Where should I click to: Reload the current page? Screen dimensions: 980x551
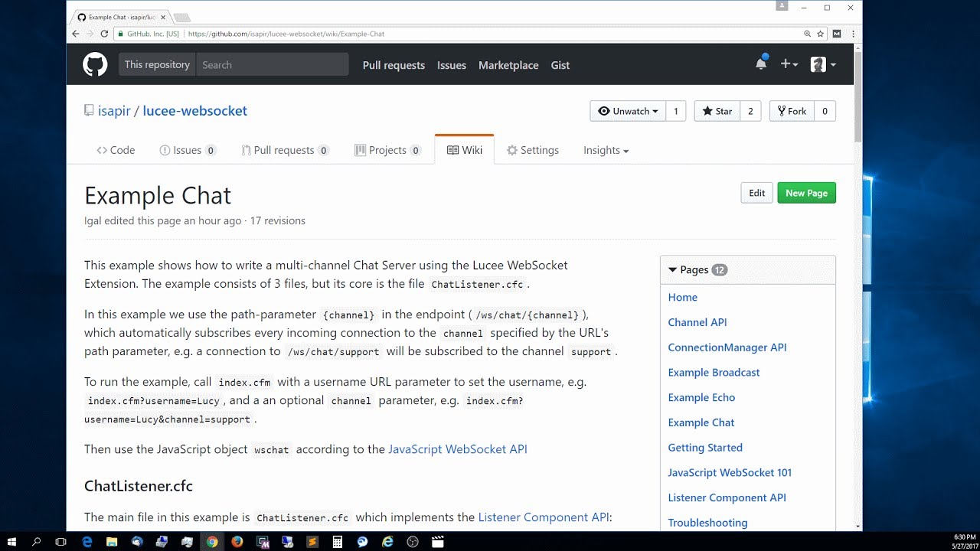106,34
